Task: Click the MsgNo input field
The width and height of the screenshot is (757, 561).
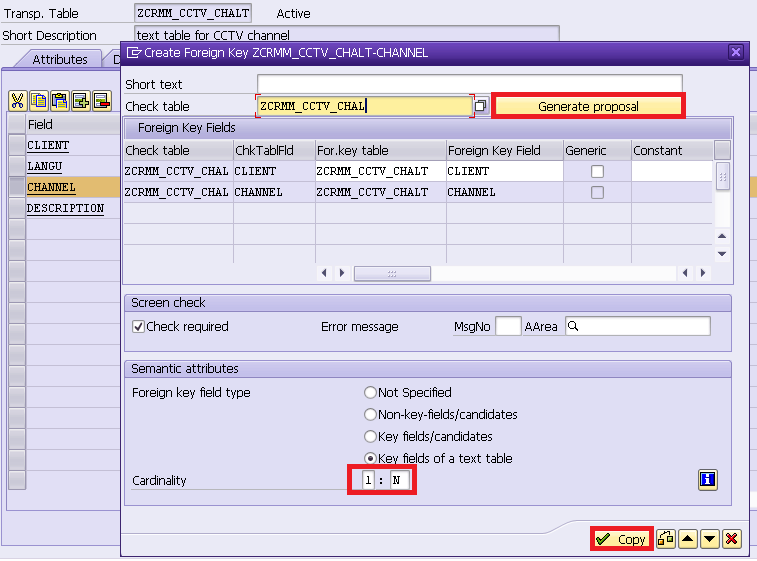Action: point(508,326)
